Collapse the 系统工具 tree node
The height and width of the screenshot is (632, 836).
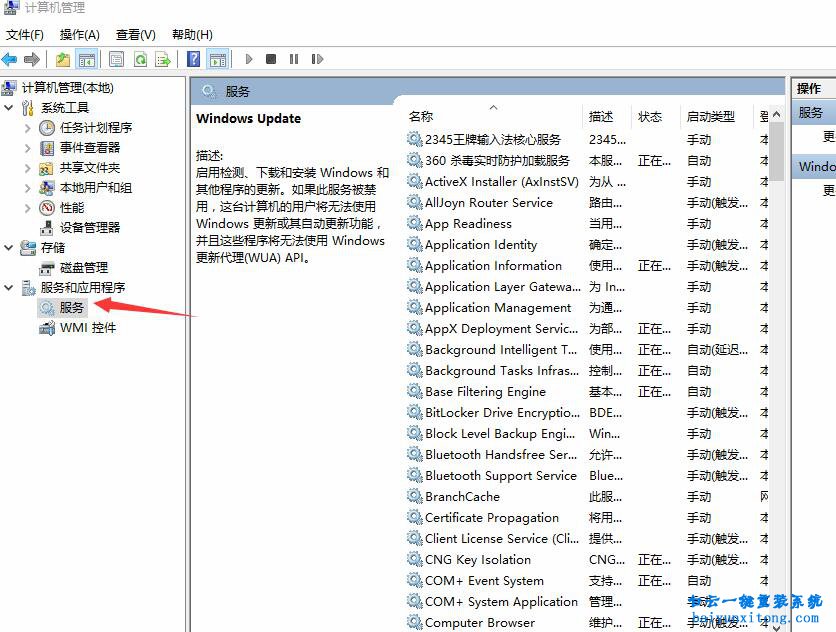coord(8,107)
